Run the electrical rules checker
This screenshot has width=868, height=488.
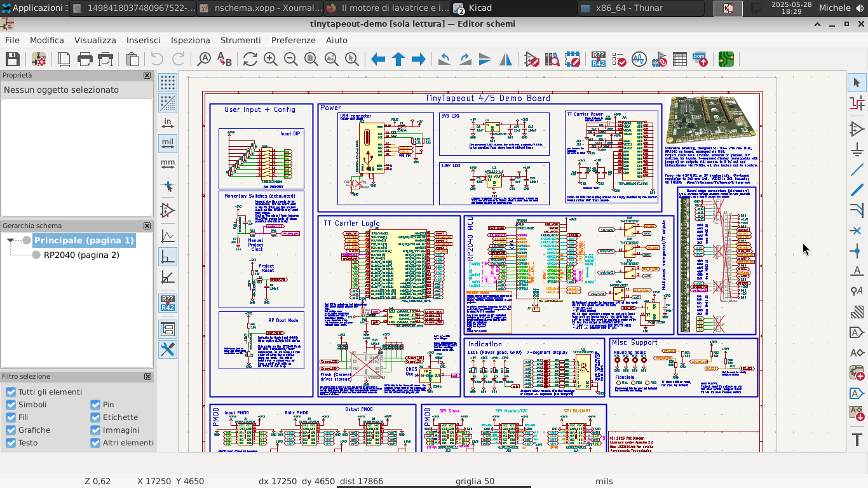618,59
